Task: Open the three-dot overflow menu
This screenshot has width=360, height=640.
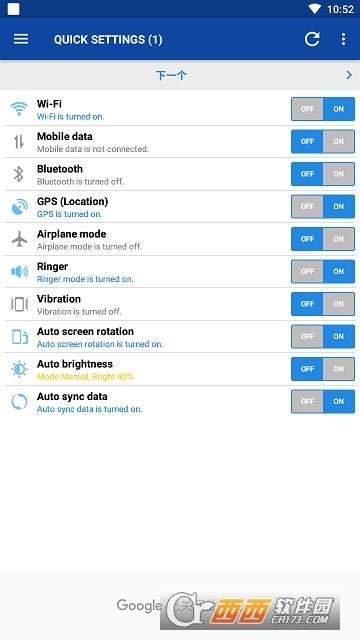Action: coord(343,39)
